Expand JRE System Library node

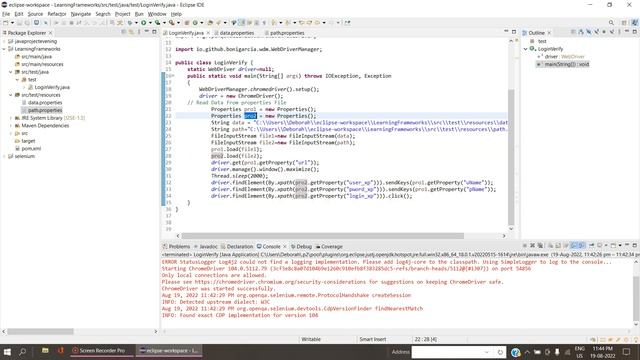[x=11, y=118]
